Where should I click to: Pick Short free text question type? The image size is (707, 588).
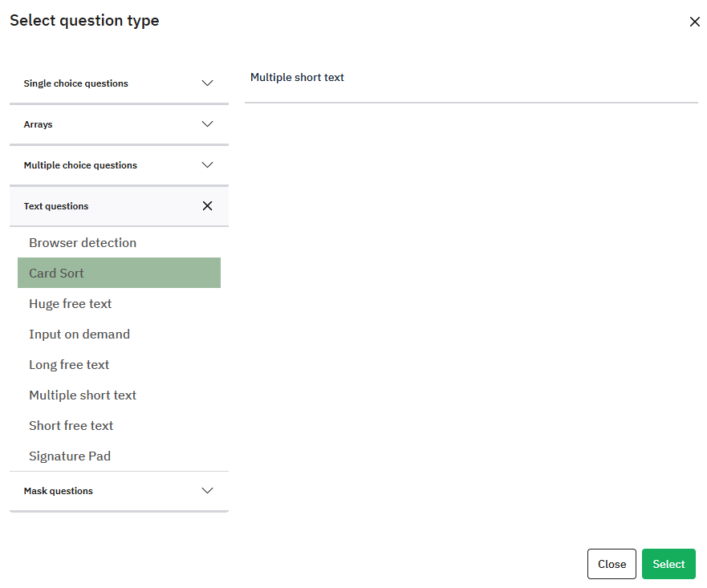pyautogui.click(x=71, y=426)
